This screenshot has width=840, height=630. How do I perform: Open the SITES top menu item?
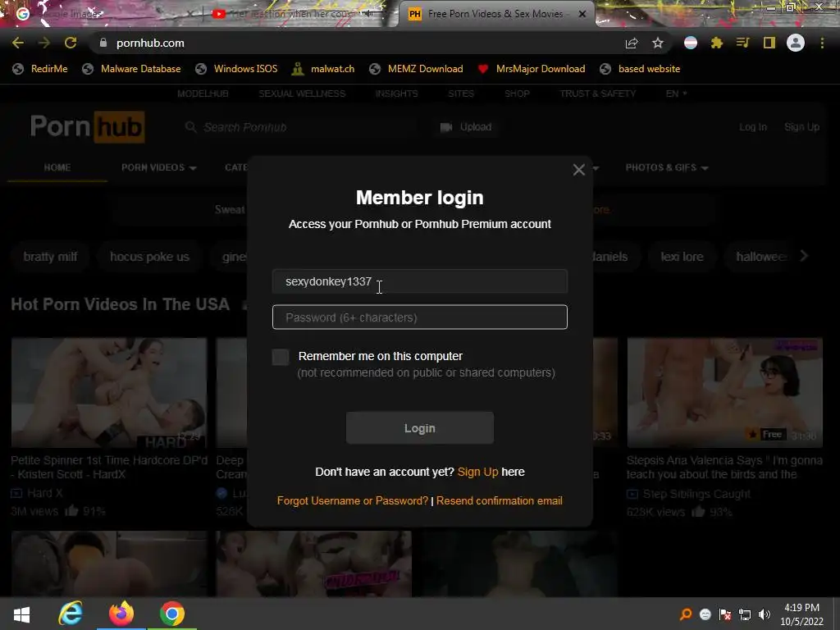(461, 94)
